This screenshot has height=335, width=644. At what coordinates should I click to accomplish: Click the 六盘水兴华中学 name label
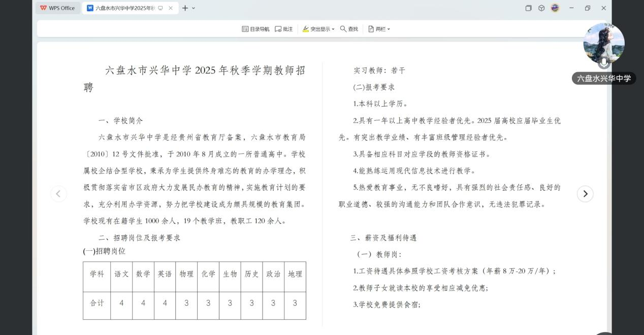pos(604,78)
